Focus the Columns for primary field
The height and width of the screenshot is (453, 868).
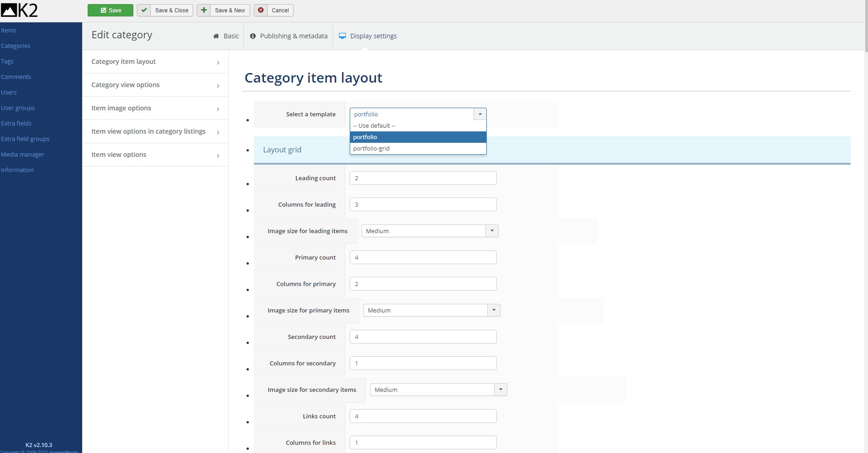pos(423,284)
